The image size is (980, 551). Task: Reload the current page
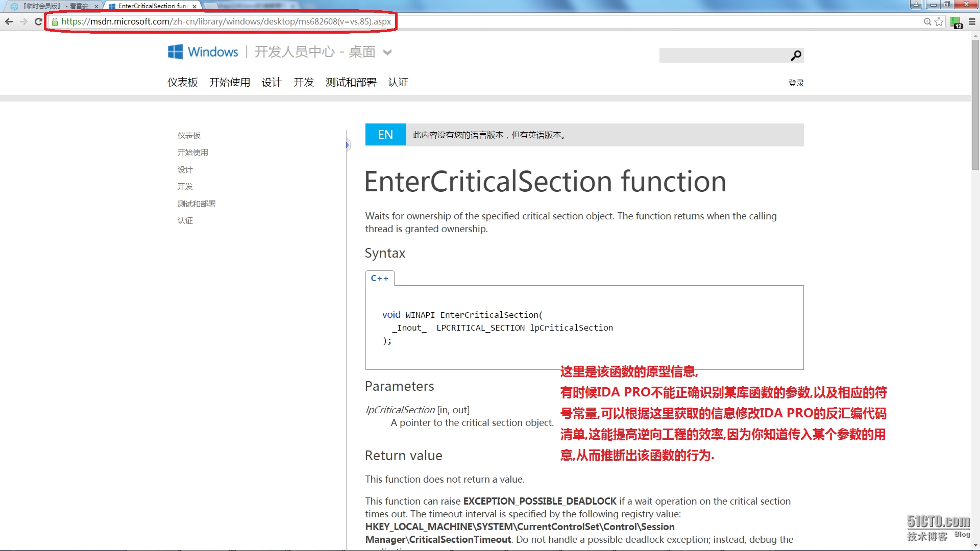[x=38, y=21]
